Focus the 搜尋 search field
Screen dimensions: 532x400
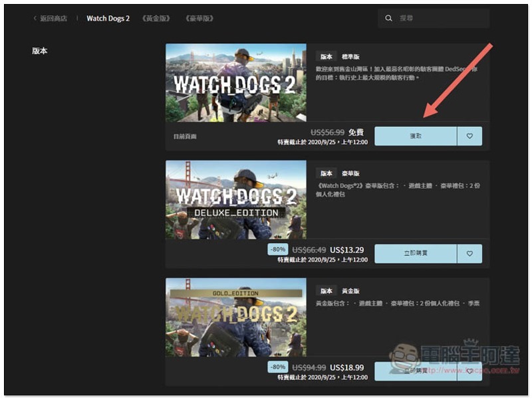pyautogui.click(x=434, y=18)
